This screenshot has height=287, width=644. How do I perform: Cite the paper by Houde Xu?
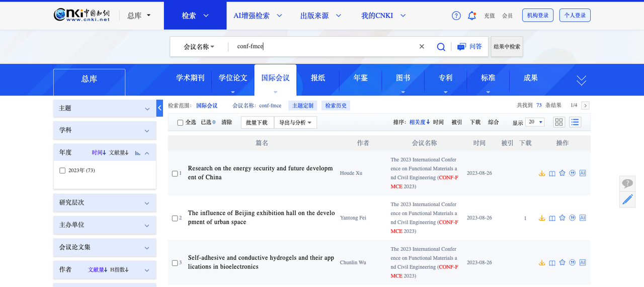pyautogui.click(x=572, y=173)
